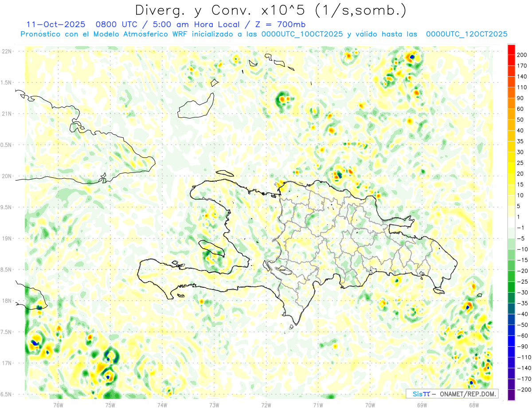This screenshot has height=411, width=532.
Task: Click the 73W longitude label
Action: click(x=214, y=405)
